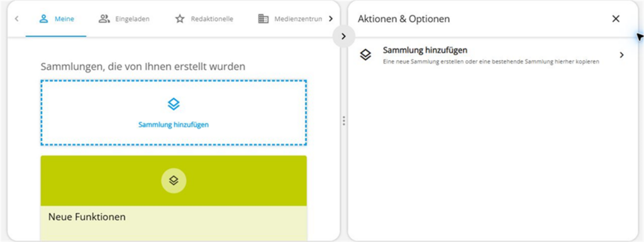Click the three-dot panel divider handle
644x242 pixels.
(344, 121)
